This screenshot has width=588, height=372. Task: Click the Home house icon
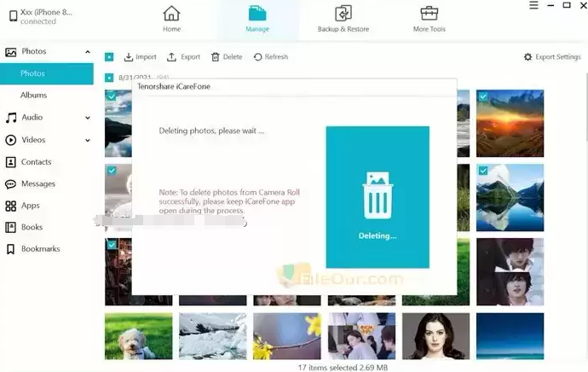click(171, 13)
